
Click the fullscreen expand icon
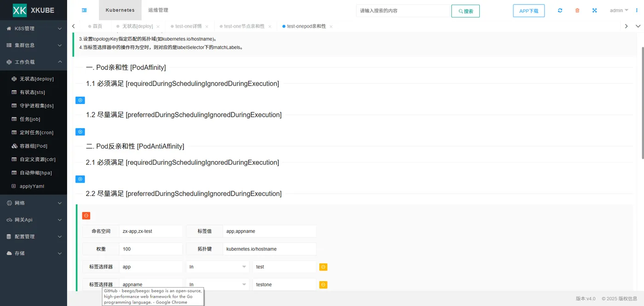[594, 10]
